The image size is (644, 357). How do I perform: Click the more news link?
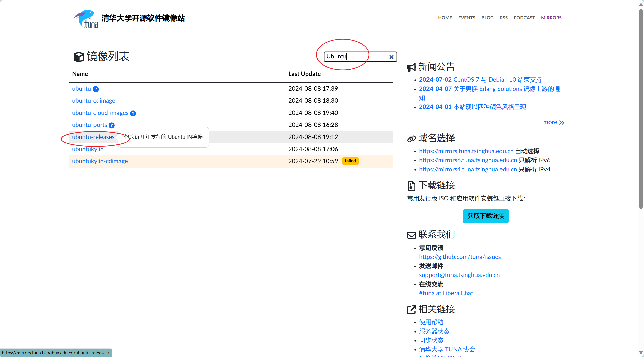[554, 122]
